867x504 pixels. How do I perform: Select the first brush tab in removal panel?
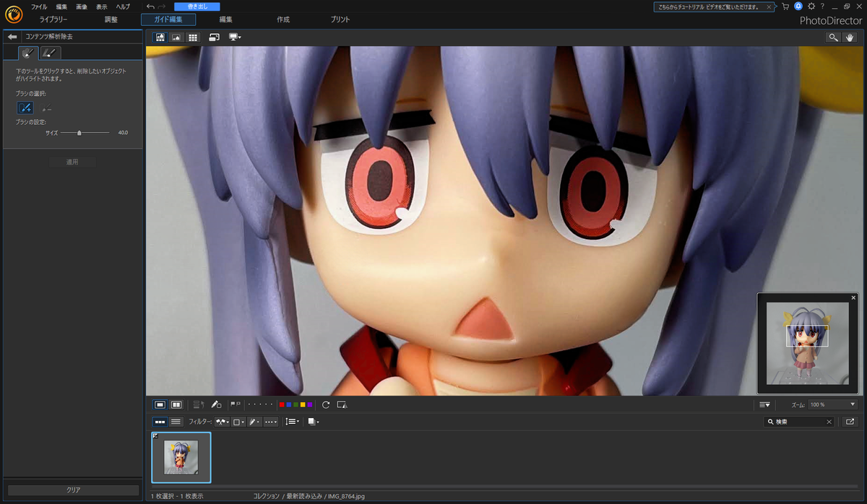(x=28, y=53)
